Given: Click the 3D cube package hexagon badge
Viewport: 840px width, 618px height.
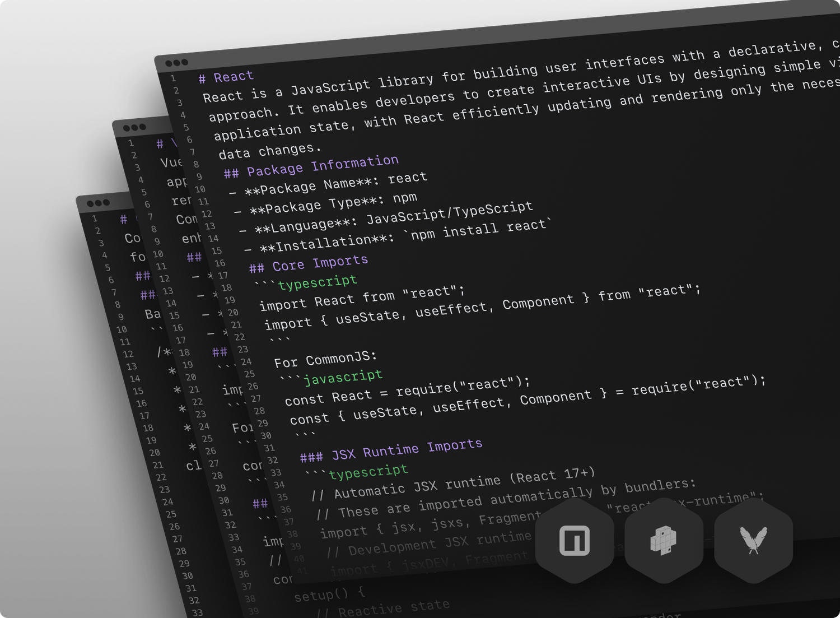Looking at the screenshot, I should click(x=664, y=541).
